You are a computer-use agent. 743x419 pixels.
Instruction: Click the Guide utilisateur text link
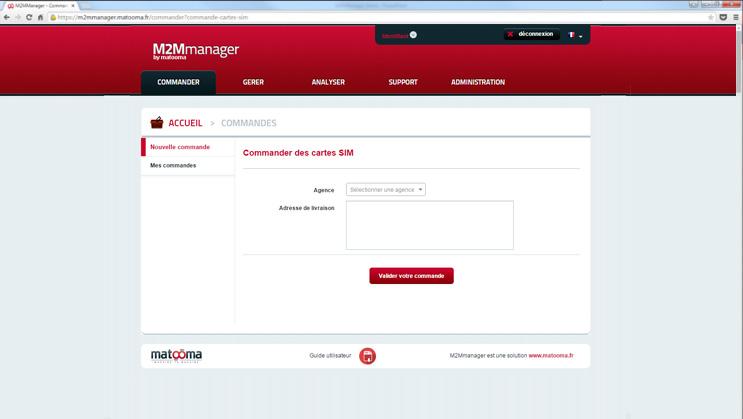coord(330,355)
